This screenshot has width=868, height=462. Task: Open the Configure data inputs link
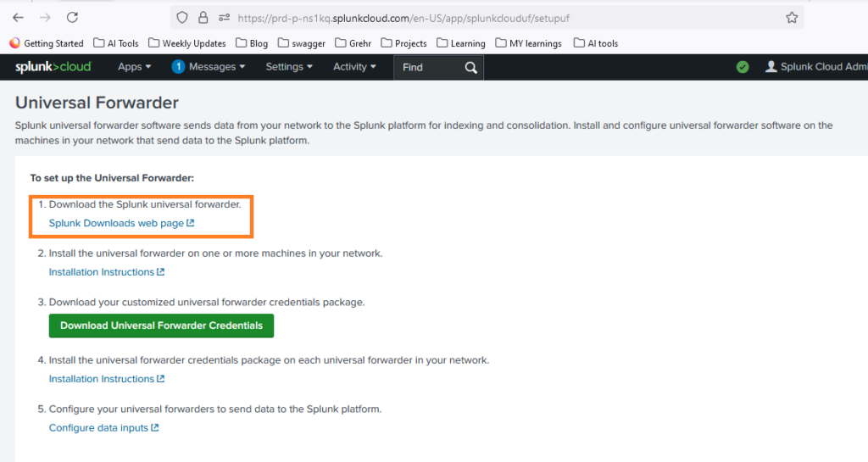[103, 428]
